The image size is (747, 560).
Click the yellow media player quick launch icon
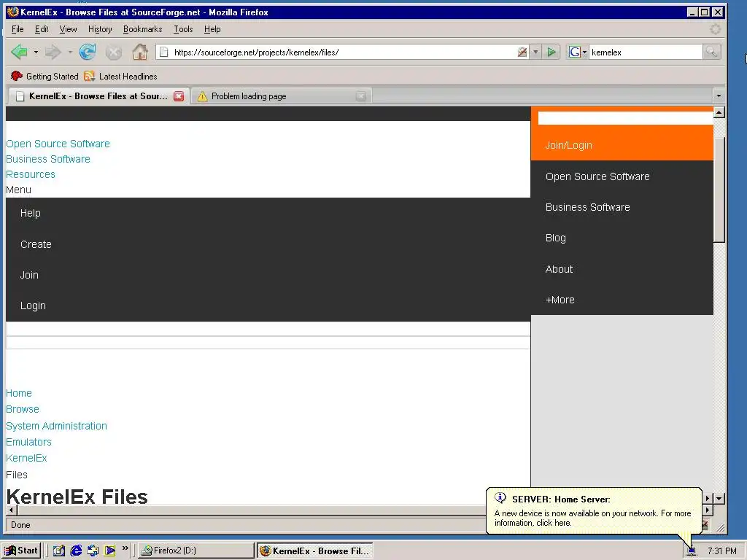click(x=109, y=551)
